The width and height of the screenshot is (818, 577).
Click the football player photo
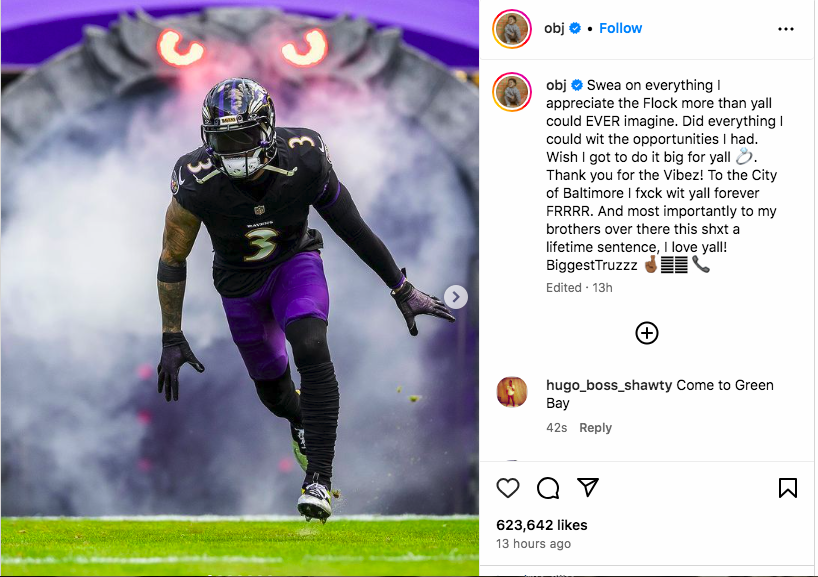coord(239,288)
